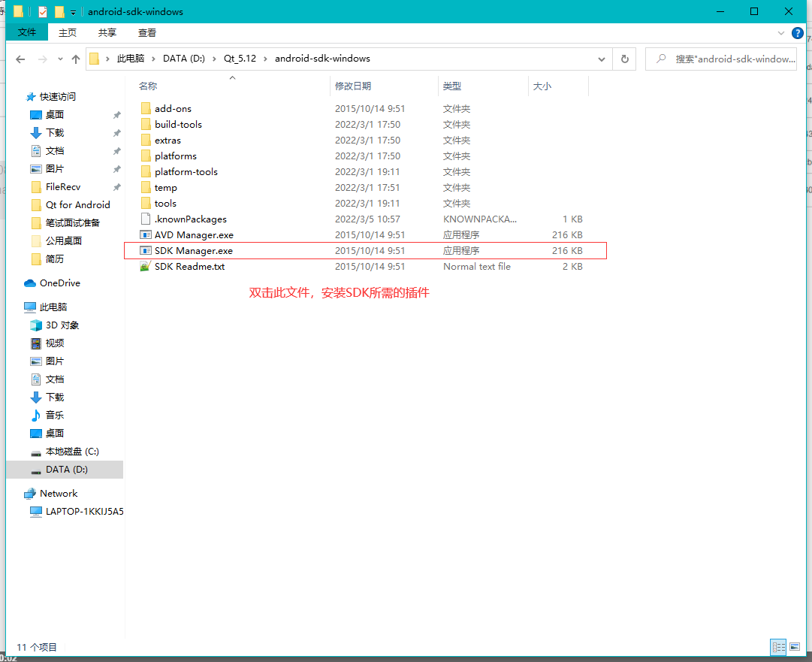
Task: Go up one folder level arrow
Action: [x=76, y=59]
